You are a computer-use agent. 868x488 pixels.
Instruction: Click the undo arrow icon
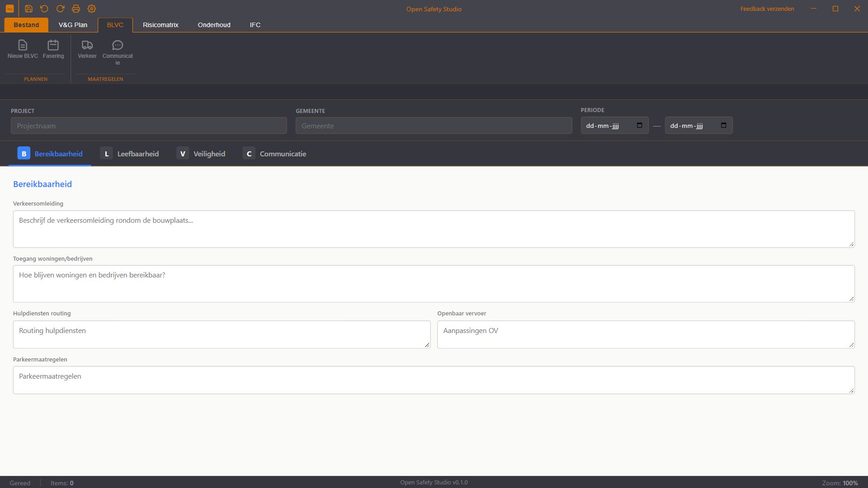point(44,9)
